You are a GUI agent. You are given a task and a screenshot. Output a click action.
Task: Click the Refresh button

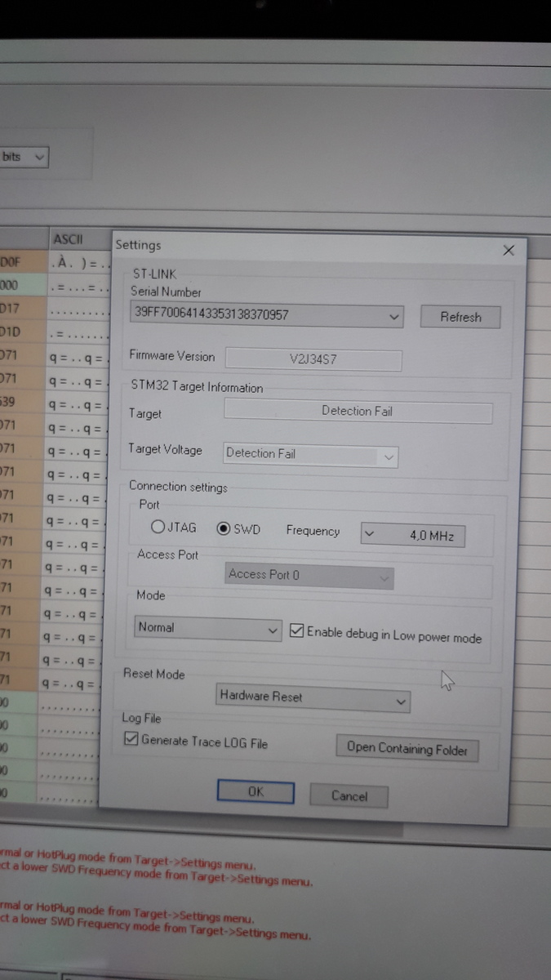pyautogui.click(x=460, y=317)
